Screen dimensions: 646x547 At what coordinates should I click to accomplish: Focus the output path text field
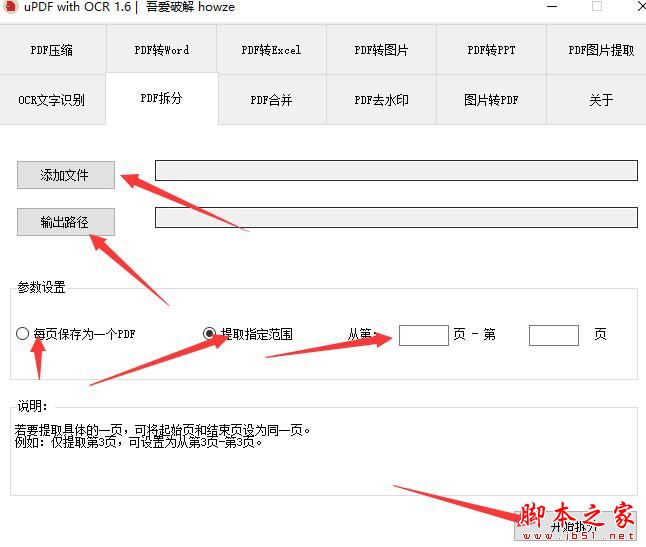point(396,217)
